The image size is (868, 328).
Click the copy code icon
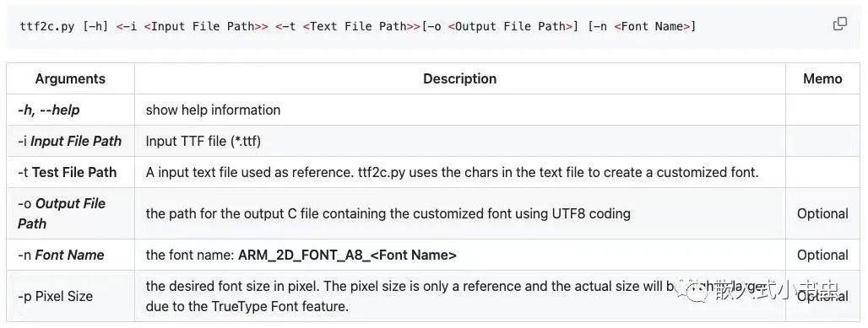[840, 24]
